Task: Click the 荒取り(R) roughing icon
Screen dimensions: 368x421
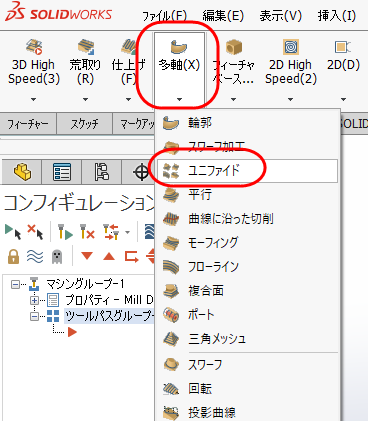Action: point(85,47)
